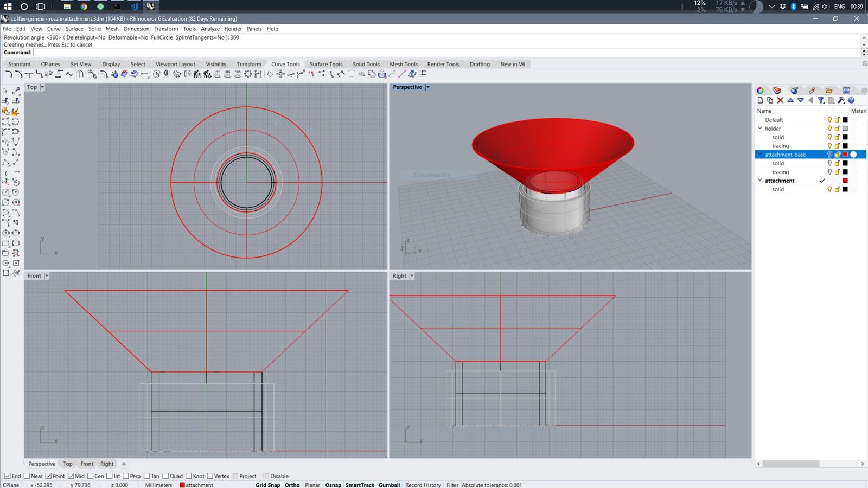
Task: Toggle the Mid osnap checkbox
Action: 71,476
